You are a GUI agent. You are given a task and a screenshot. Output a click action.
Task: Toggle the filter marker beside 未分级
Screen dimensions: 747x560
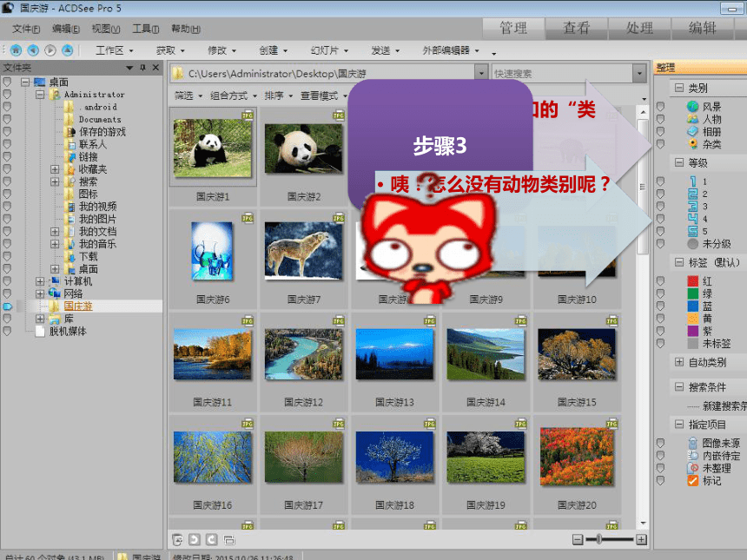660,244
